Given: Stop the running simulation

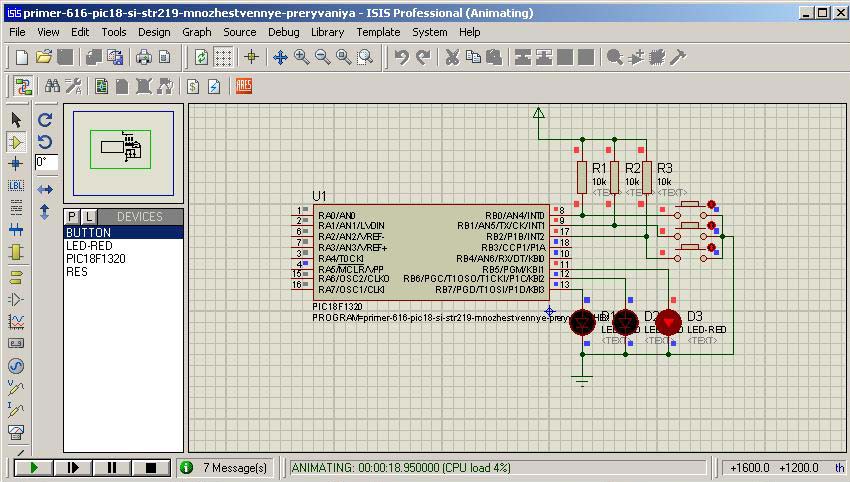Looking at the screenshot, I should pos(151,467).
